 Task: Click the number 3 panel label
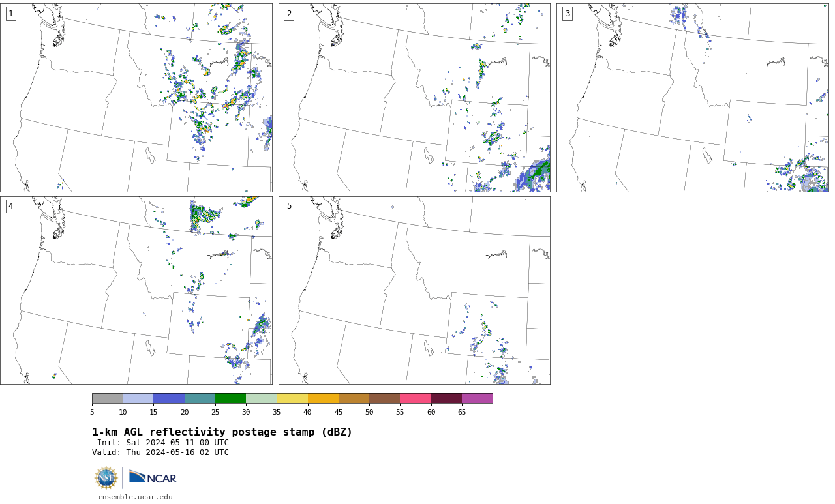567,14
